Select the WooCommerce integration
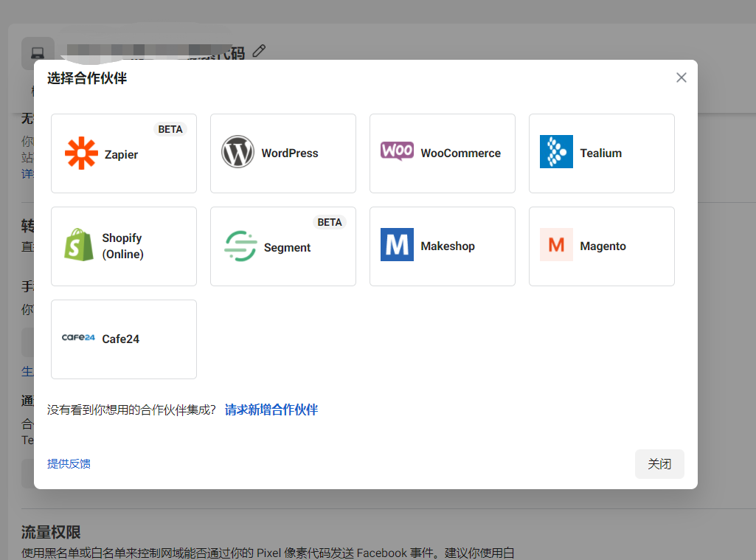This screenshot has width=756, height=560. point(442,152)
